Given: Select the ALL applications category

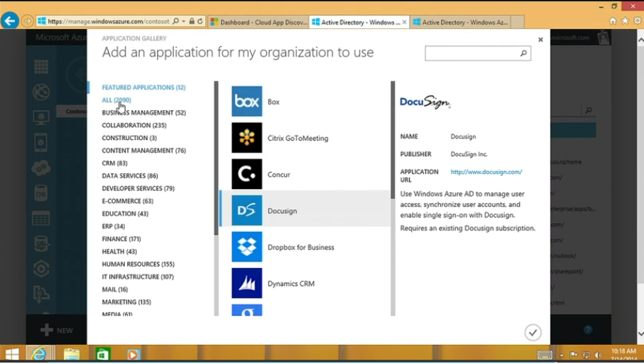Looking at the screenshot, I should (x=116, y=100).
